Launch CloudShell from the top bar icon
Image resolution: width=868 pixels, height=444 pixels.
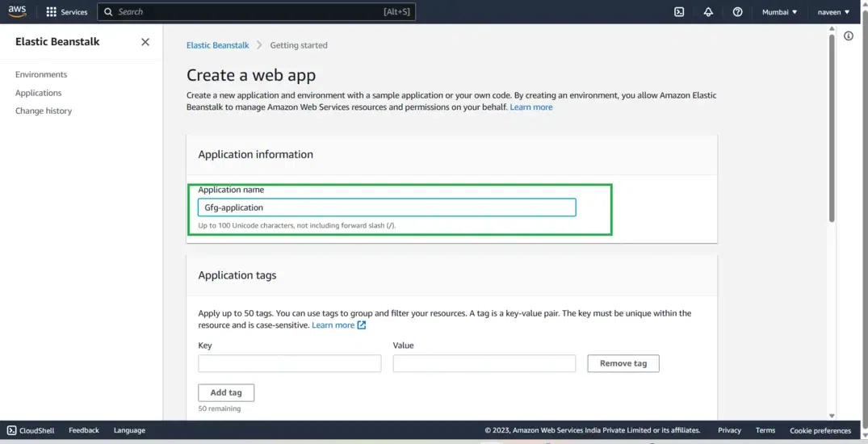point(679,11)
